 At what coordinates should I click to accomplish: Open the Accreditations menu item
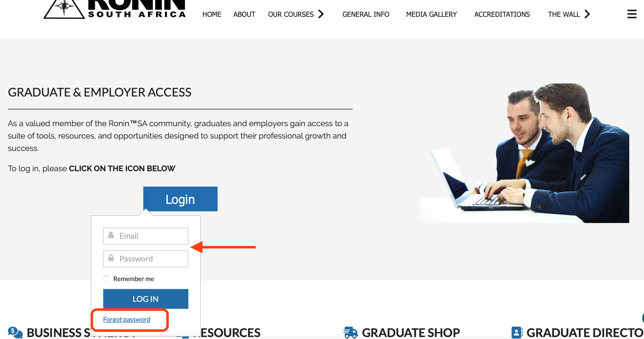502,14
